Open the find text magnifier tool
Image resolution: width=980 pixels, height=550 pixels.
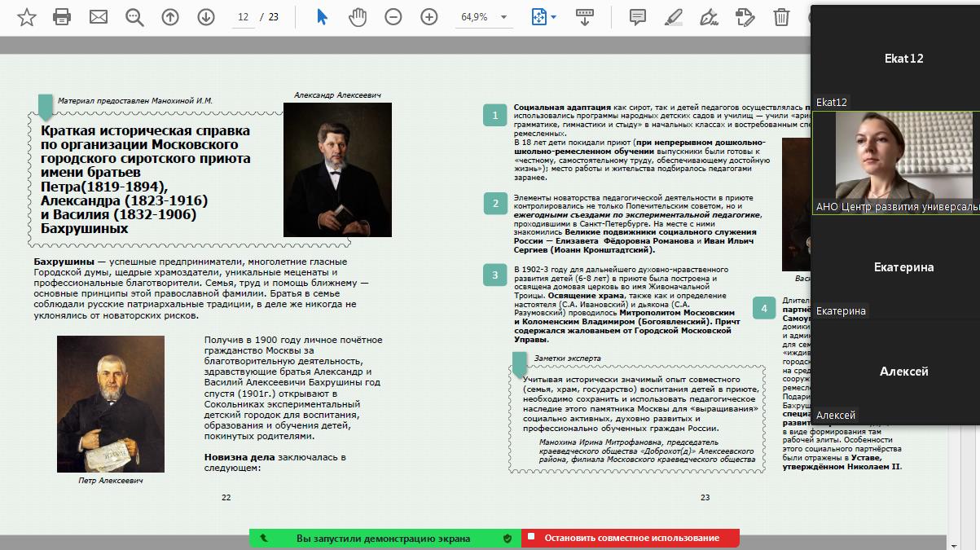[134, 17]
